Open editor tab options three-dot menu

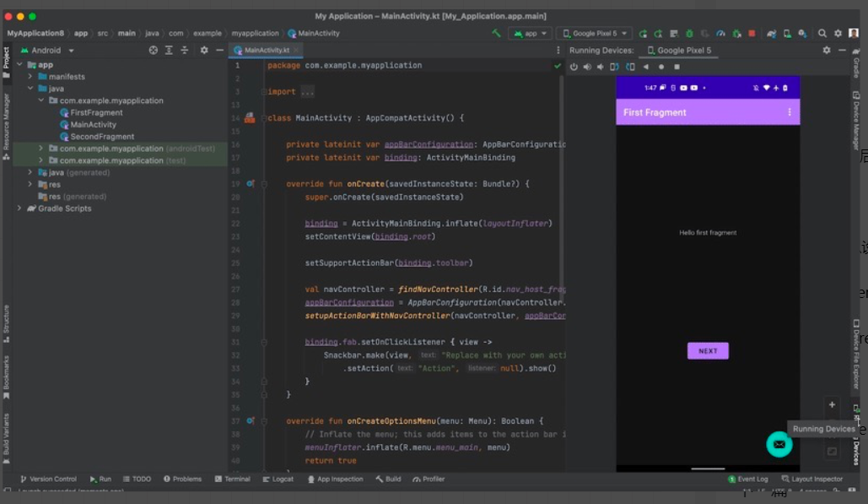coord(558,51)
